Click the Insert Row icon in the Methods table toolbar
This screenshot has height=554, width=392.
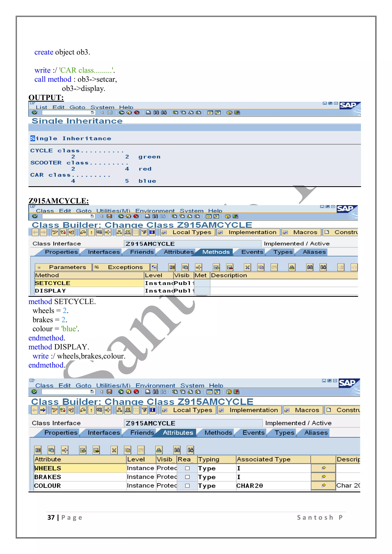click(x=216, y=267)
